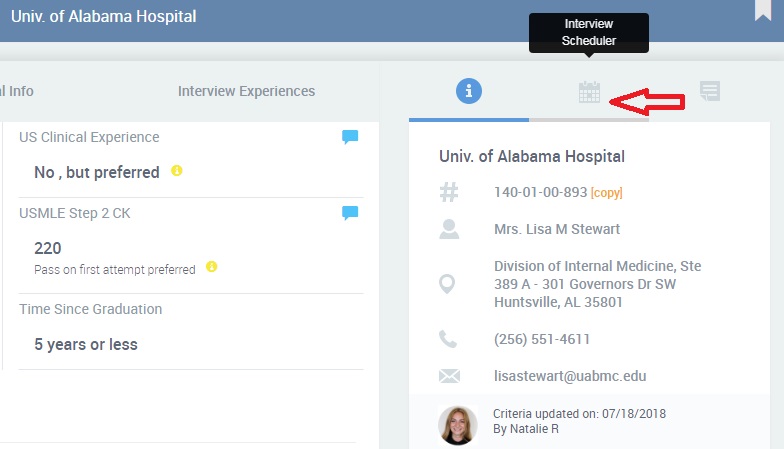Click USMLE score value 220
The width and height of the screenshot is (784, 449).
48,248
